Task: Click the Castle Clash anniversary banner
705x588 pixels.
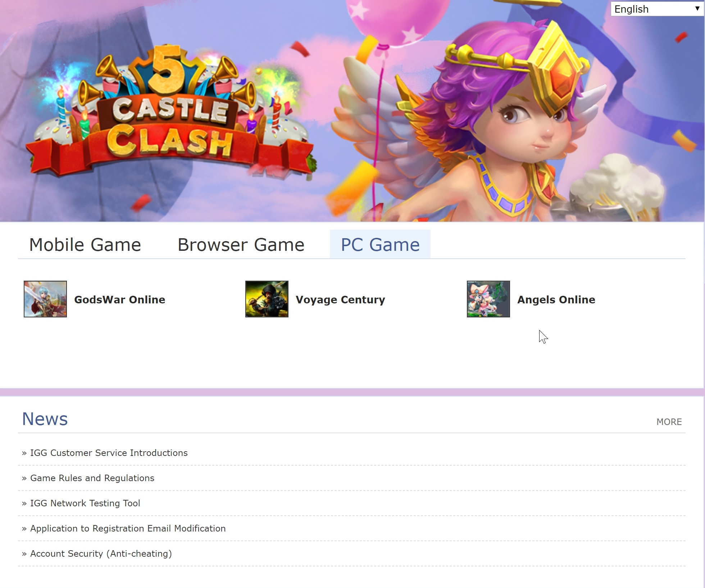Action: [x=352, y=111]
